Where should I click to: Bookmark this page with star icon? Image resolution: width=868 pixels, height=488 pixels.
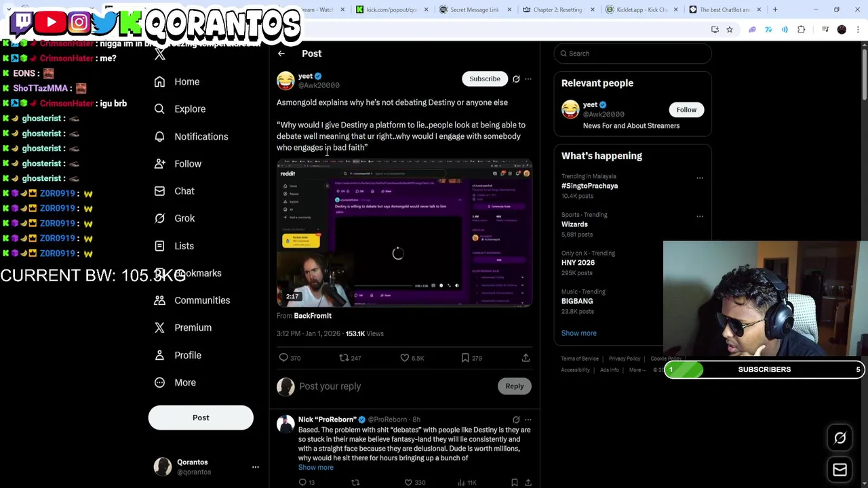pyautogui.click(x=730, y=30)
